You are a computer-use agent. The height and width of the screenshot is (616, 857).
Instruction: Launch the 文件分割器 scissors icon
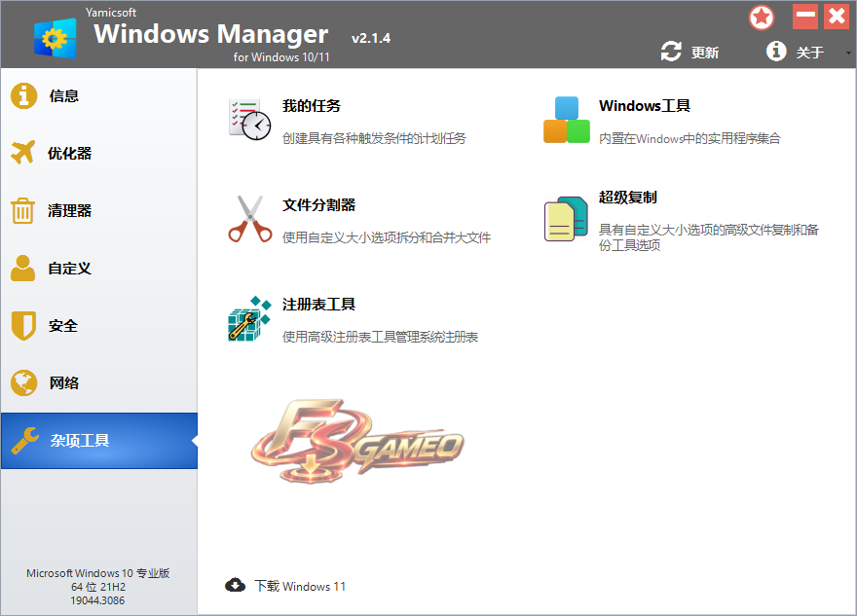(x=250, y=219)
